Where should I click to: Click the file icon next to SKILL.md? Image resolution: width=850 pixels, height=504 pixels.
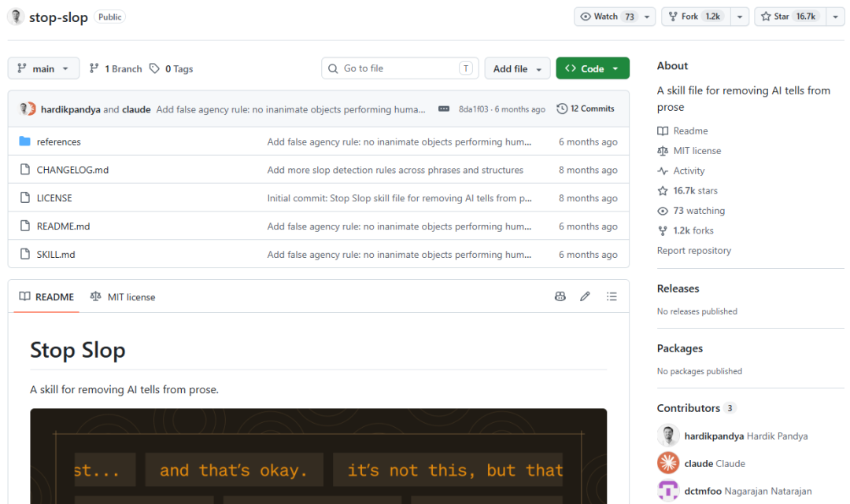(x=24, y=254)
